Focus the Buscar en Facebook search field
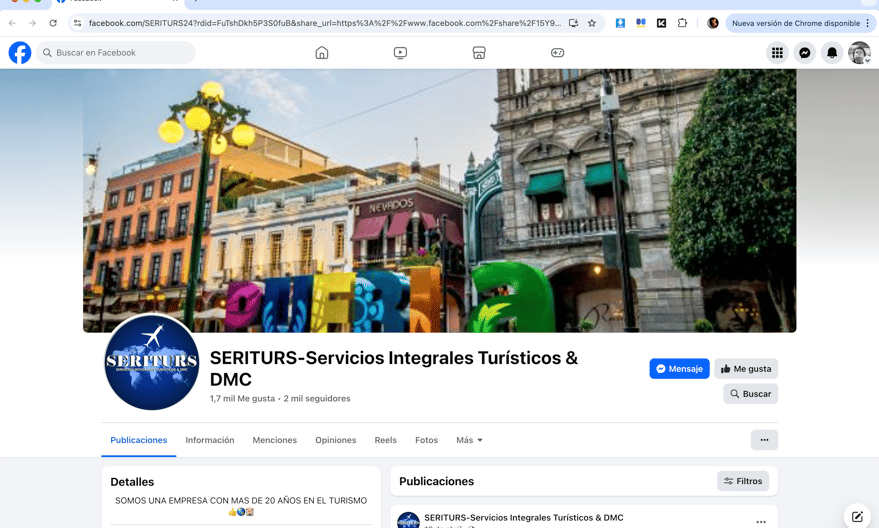 pyautogui.click(x=116, y=53)
